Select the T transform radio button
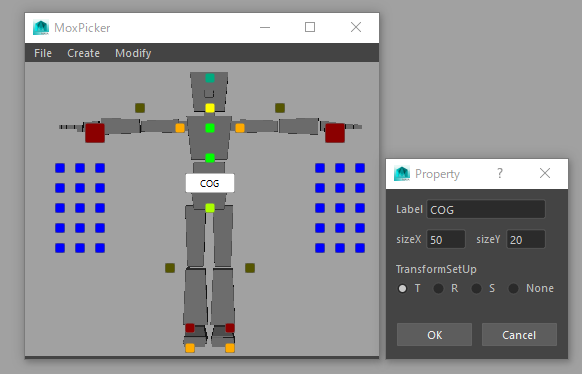The width and height of the screenshot is (582, 374). point(402,288)
